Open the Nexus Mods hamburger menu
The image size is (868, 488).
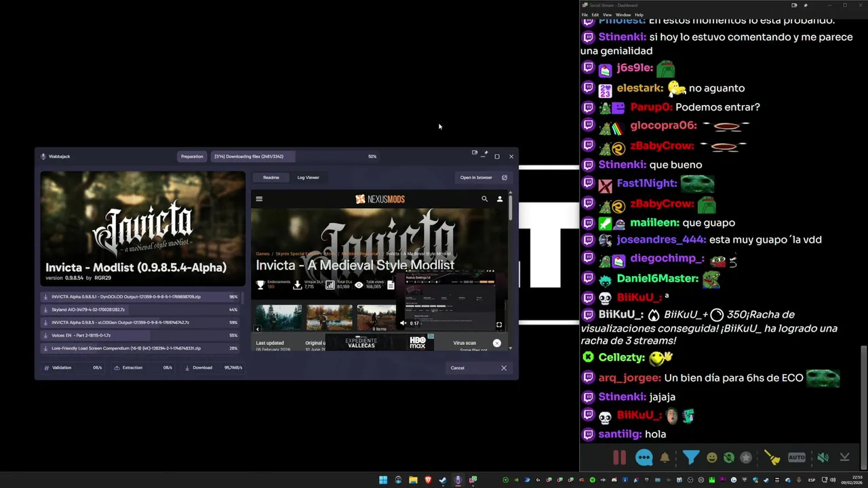coord(259,199)
